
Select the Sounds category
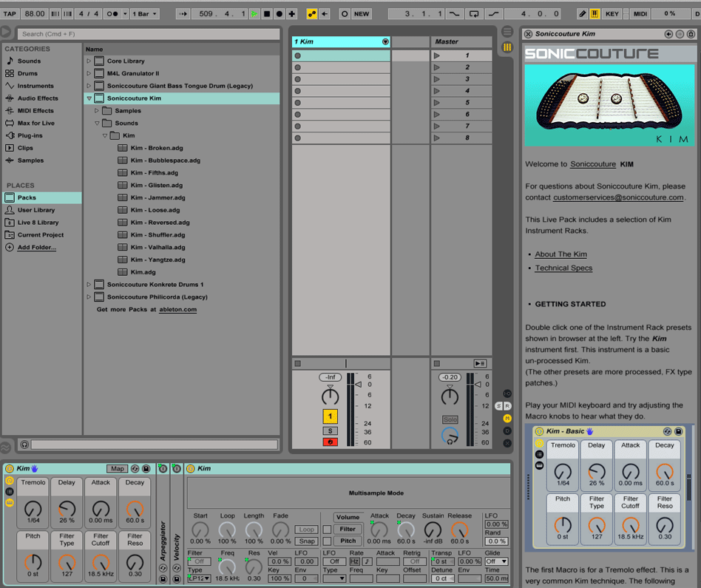click(x=29, y=61)
